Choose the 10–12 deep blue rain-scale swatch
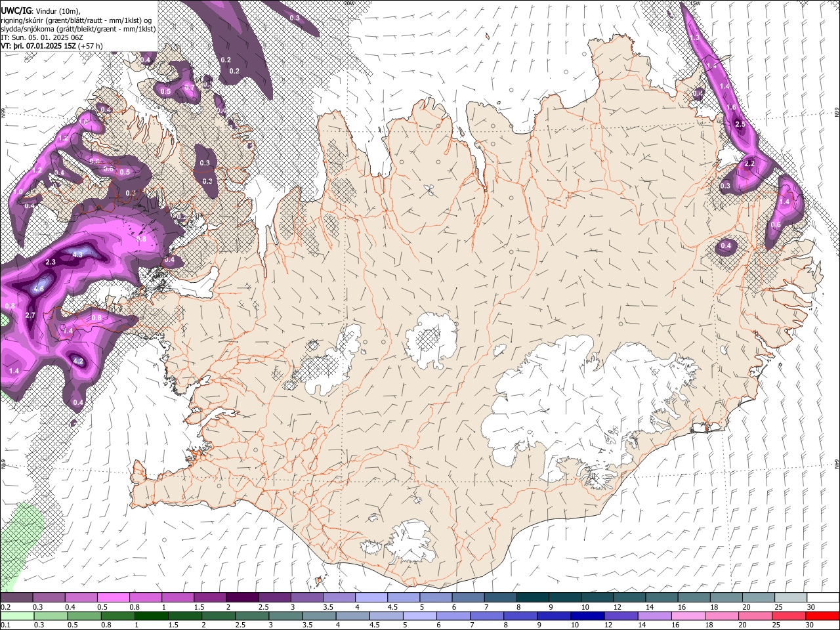Image resolution: width=840 pixels, height=630 pixels. tap(589, 616)
